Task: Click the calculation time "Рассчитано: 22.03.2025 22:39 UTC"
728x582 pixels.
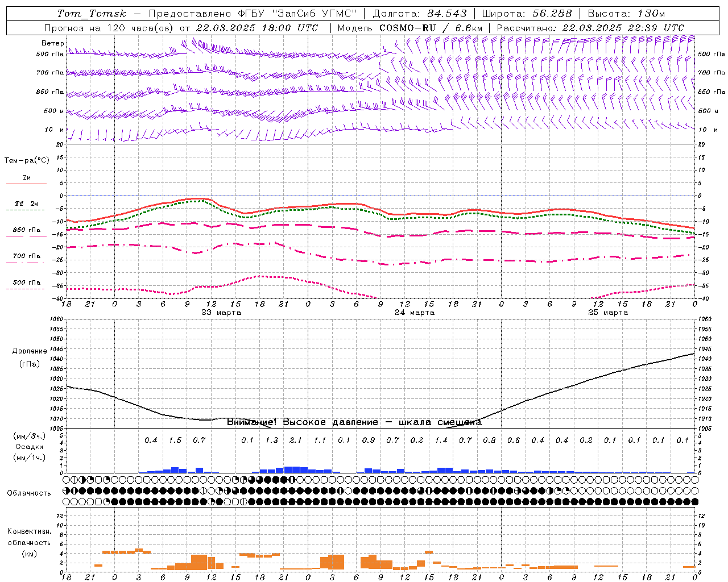Action: click(x=590, y=28)
